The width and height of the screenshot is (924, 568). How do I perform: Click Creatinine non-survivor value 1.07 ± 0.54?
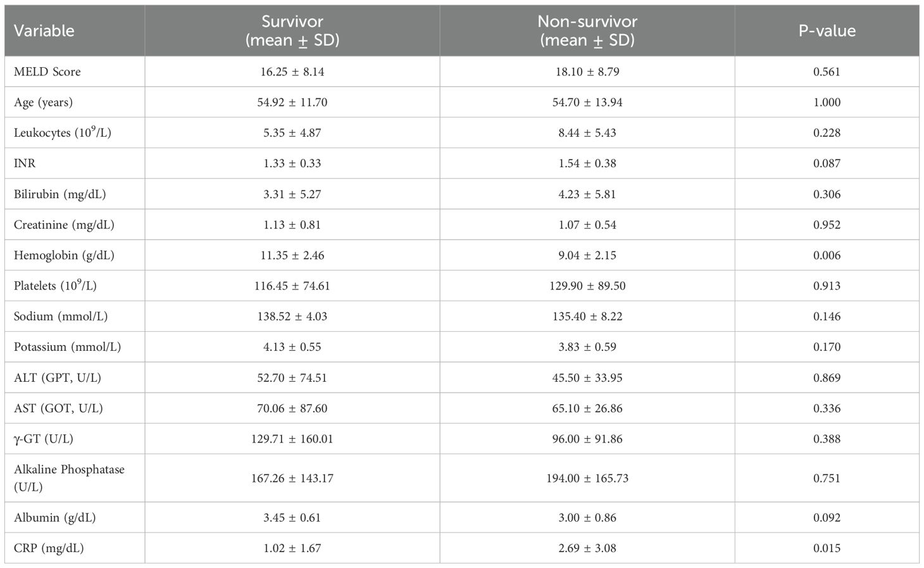pos(587,225)
